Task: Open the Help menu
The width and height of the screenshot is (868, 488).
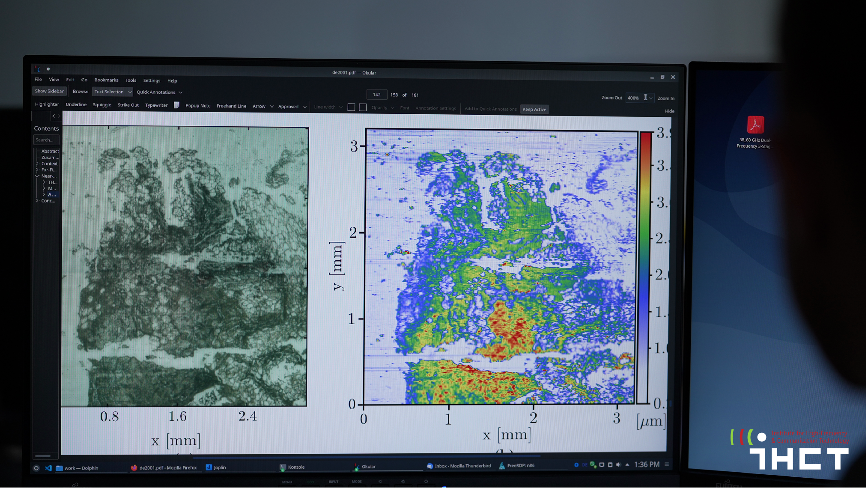Action: point(172,81)
